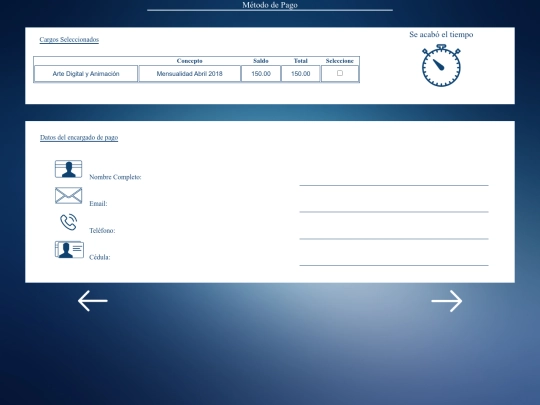Click the Se acabó el tiempo text

pyautogui.click(x=441, y=34)
